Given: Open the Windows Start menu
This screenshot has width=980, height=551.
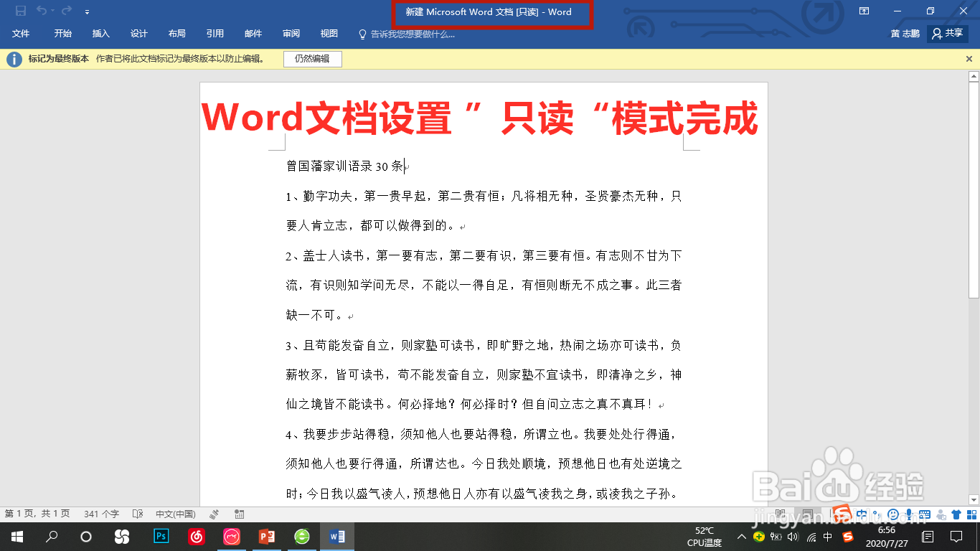Looking at the screenshot, I should click(17, 537).
